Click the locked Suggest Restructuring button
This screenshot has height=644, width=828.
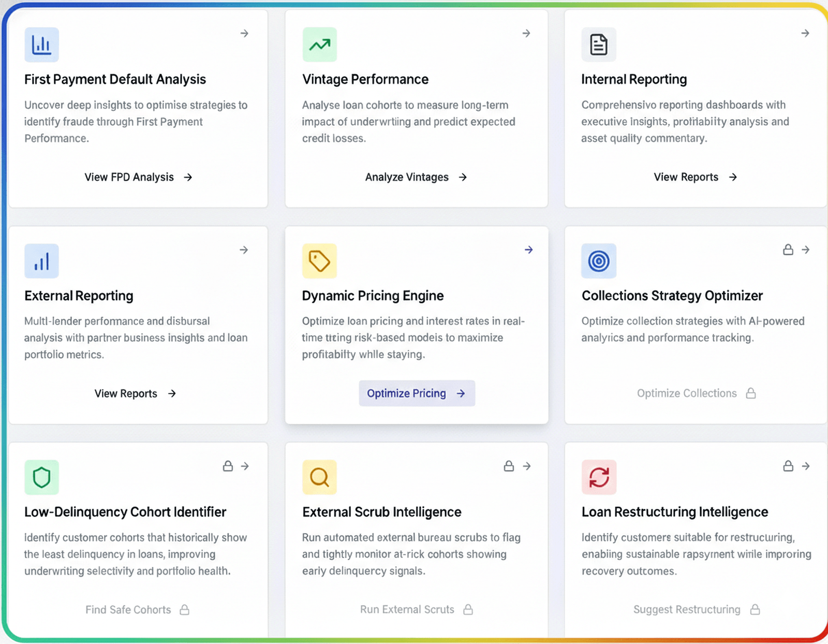coord(696,610)
